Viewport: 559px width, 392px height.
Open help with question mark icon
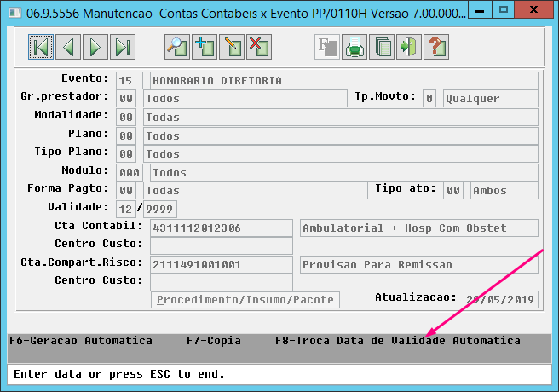[x=436, y=47]
